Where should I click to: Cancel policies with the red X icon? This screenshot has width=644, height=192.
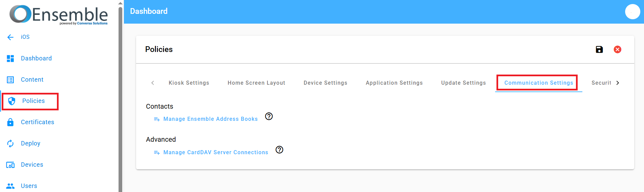[617, 50]
